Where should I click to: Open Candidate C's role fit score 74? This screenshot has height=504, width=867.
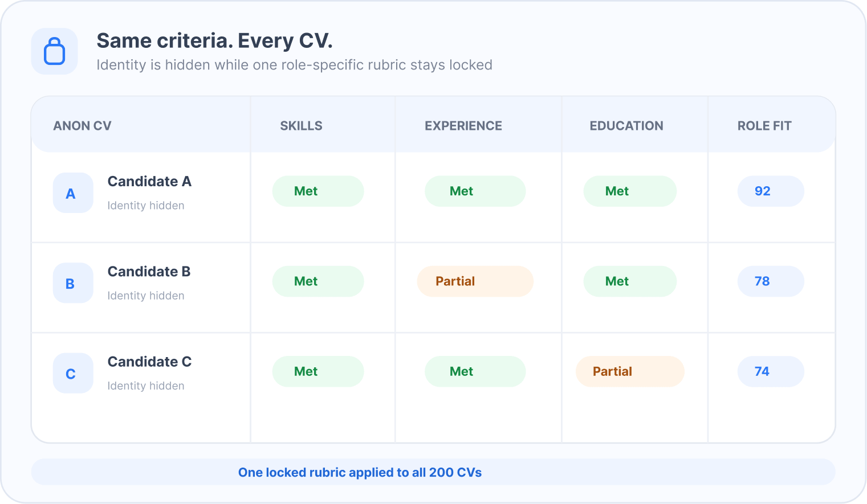tap(771, 371)
